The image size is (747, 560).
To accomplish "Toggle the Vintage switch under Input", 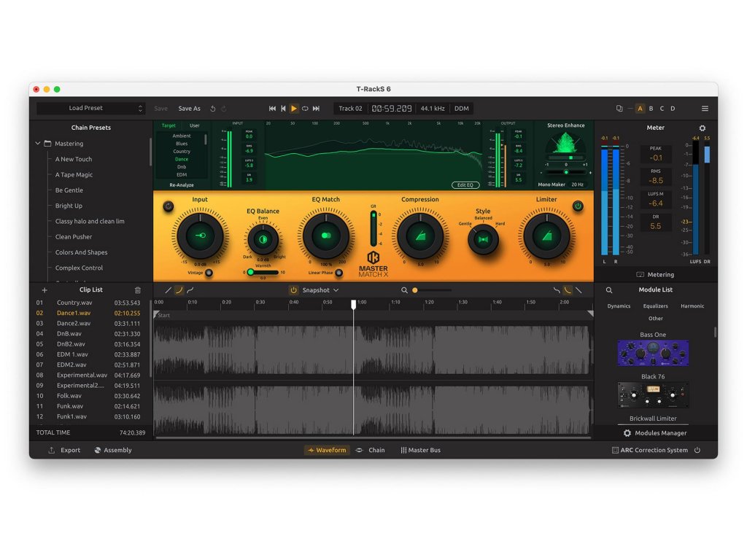I will pyautogui.click(x=209, y=273).
